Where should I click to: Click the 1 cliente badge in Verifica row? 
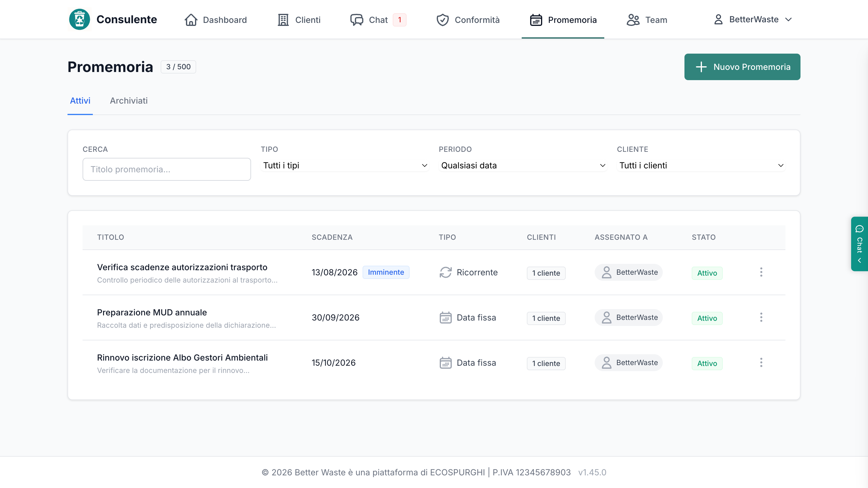click(546, 273)
